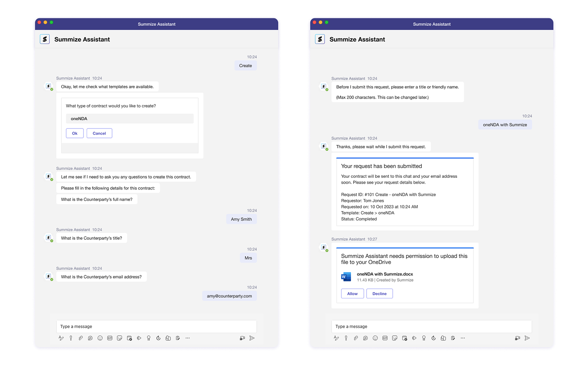
Task: Click the clipboard icon in the left window
Action: [178, 338]
